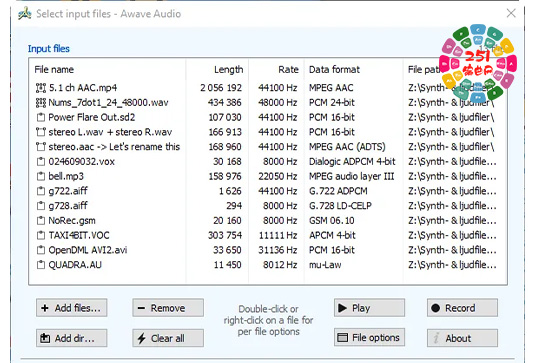Remove the selected file with Remove button
The width and height of the screenshot is (535, 363).
(168, 308)
